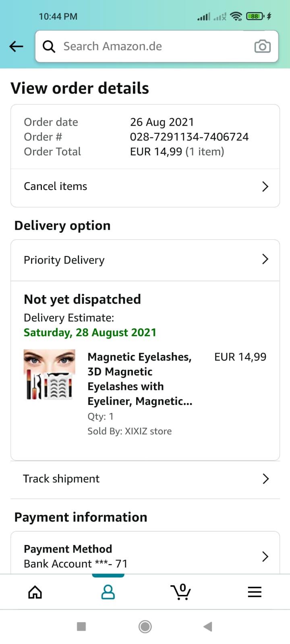Expand the Cancel items chevron
The width and height of the screenshot is (290, 644).
[x=265, y=186]
